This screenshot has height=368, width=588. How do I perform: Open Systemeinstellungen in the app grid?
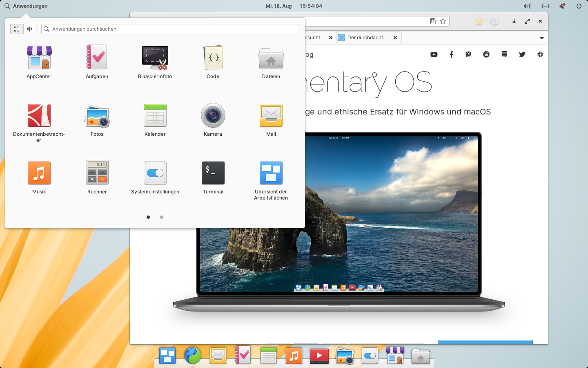pos(155,177)
